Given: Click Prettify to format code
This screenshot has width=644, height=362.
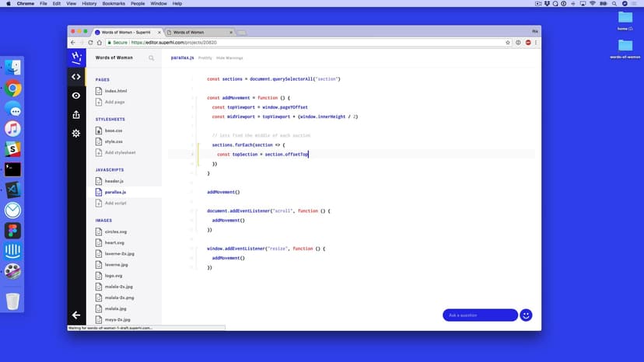Looking at the screenshot, I should pyautogui.click(x=205, y=57).
